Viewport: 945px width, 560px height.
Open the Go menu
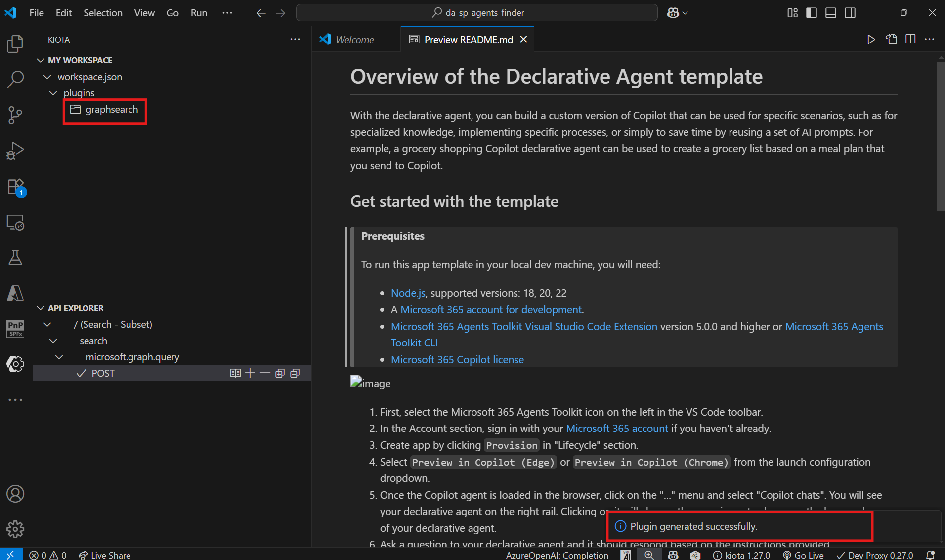(x=172, y=13)
